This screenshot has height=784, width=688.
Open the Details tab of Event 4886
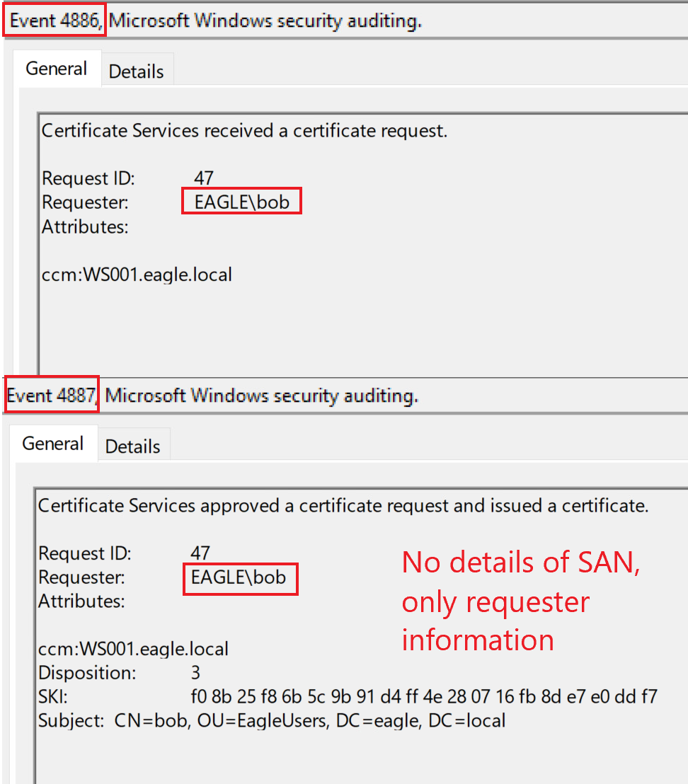pyautogui.click(x=136, y=71)
